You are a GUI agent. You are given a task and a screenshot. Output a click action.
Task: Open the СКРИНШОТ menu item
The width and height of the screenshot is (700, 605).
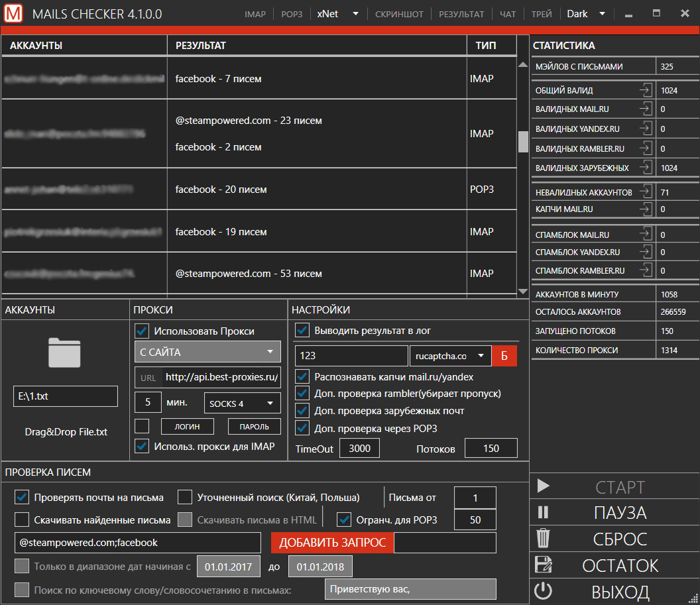(399, 14)
